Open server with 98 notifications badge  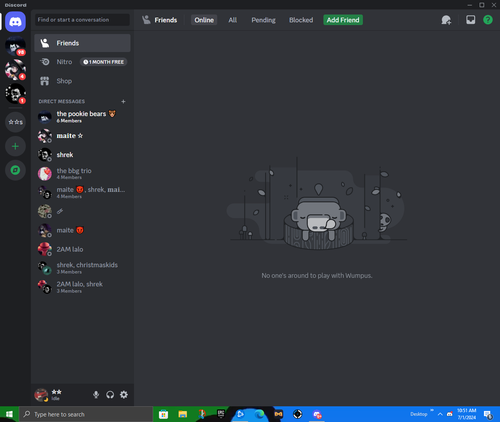(15, 46)
